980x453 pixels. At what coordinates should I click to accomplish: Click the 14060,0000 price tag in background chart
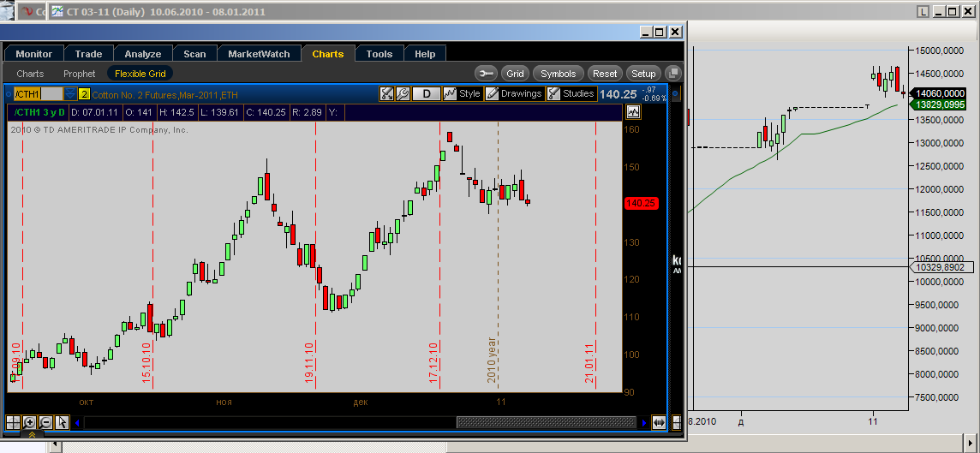point(940,93)
